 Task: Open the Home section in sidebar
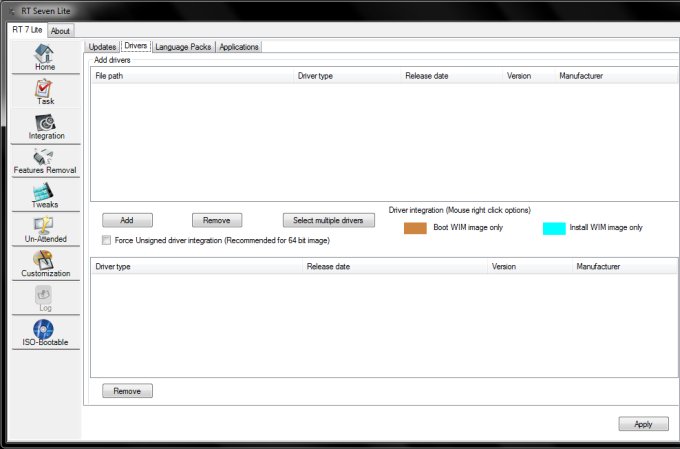coord(45,58)
